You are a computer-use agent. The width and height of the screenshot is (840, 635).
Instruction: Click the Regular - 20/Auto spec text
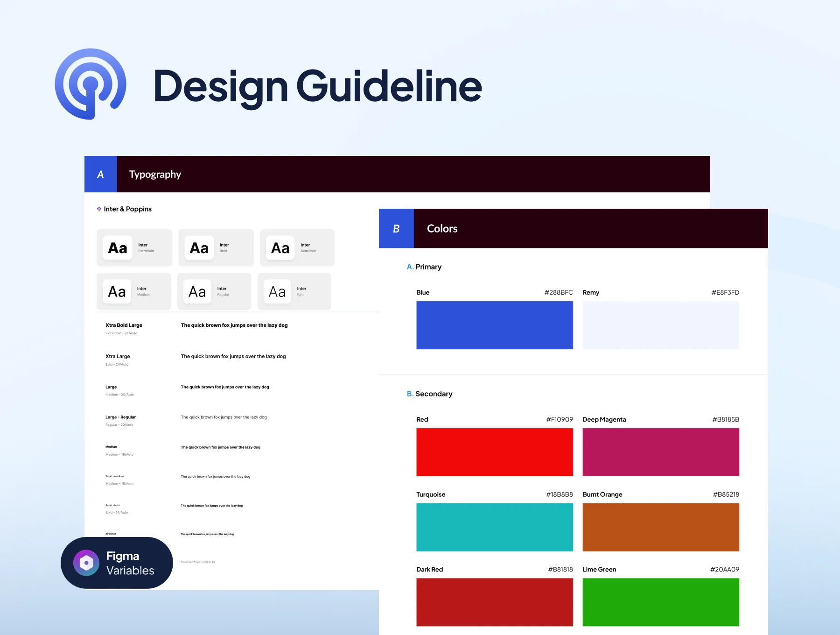(119, 425)
